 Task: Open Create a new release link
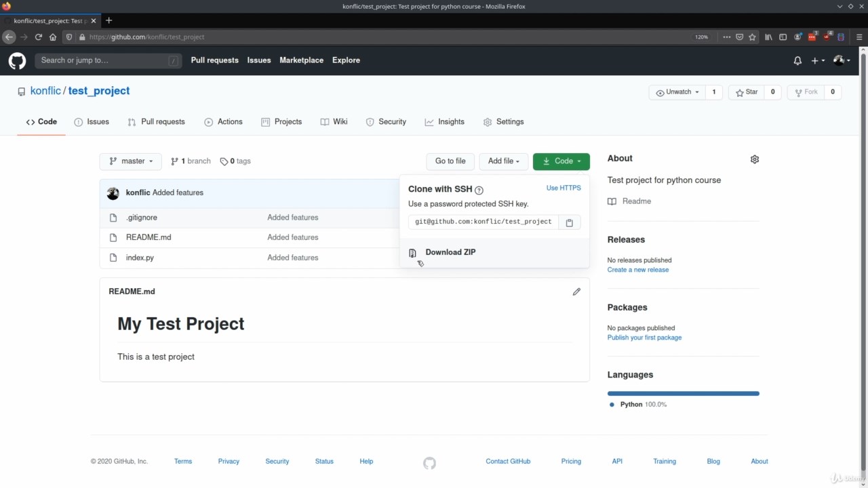pos(638,270)
